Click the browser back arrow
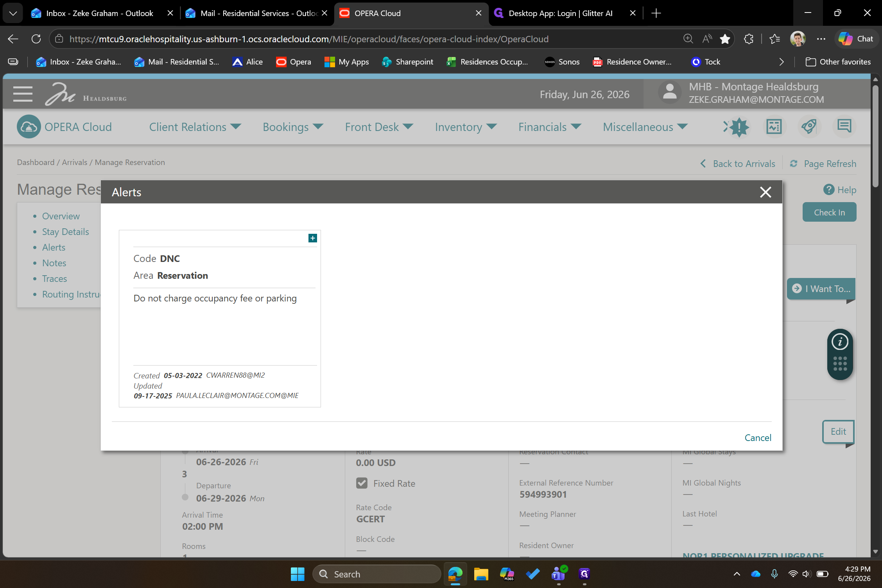882x588 pixels. [13, 39]
